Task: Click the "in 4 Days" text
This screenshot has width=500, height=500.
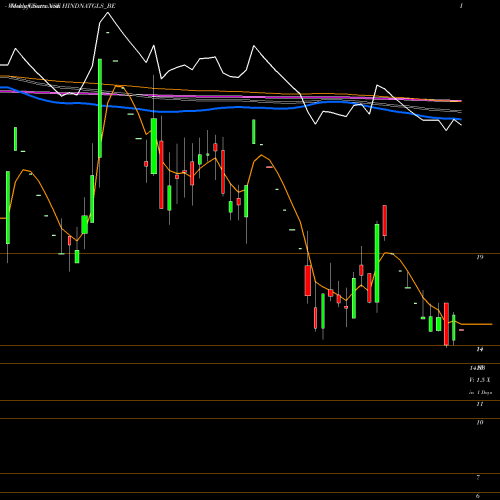Action: click(480, 393)
